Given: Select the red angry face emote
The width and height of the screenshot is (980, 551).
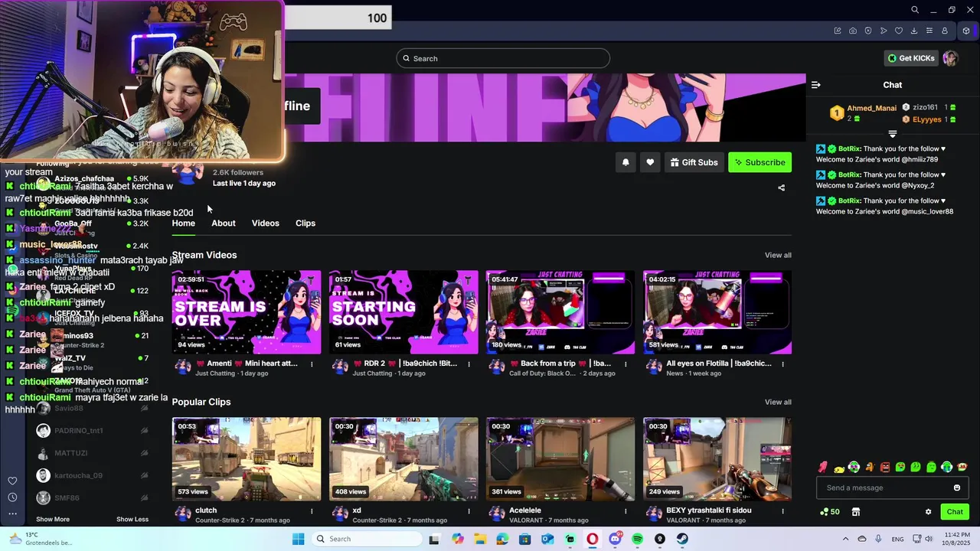Looking at the screenshot, I should tap(885, 467).
